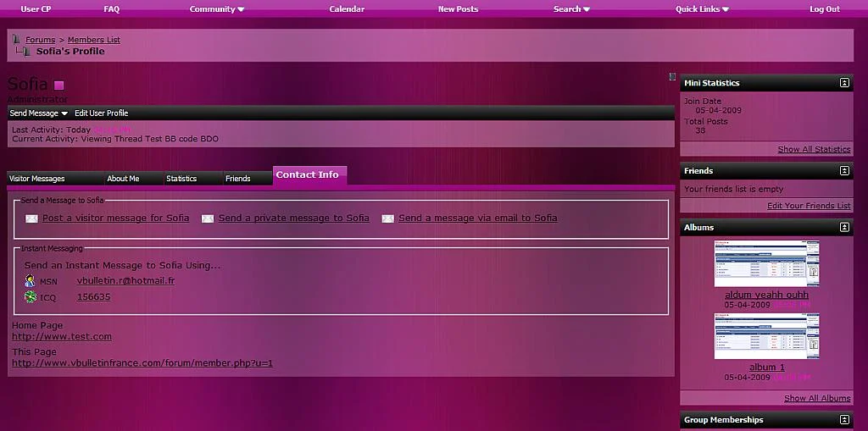Open the Calendar menu item

point(347,9)
